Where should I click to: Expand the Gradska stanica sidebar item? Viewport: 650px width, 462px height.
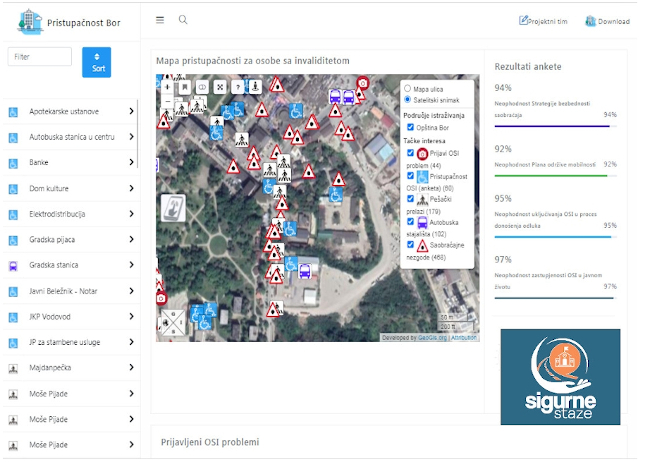131,266
